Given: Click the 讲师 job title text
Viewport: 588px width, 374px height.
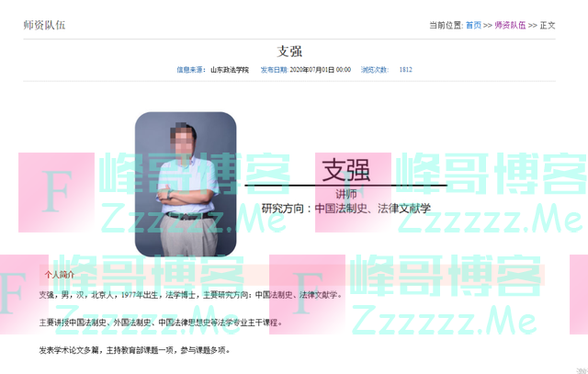Looking at the screenshot, I should coord(345,194).
